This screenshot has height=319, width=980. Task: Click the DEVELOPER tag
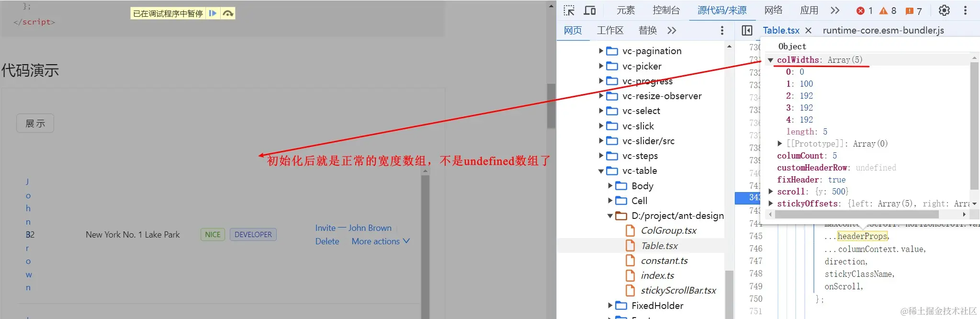coord(253,235)
